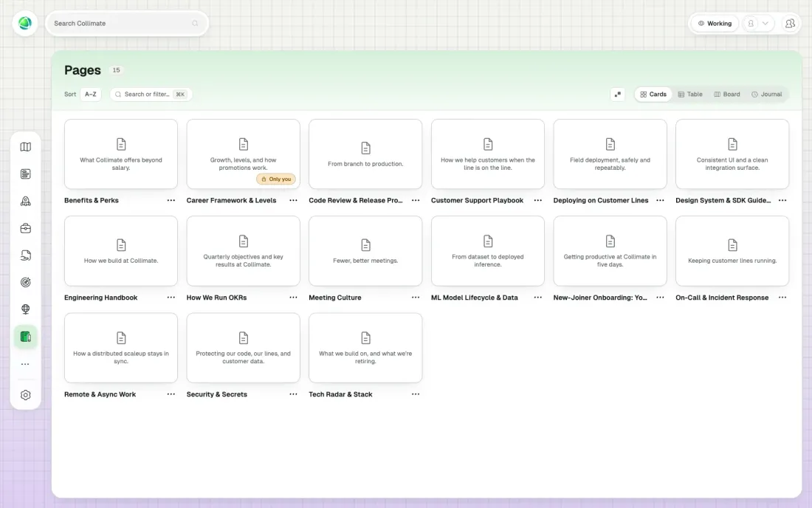The width and height of the screenshot is (812, 508).
Task: Open options menu for Career Framework & Levels
Action: (293, 200)
